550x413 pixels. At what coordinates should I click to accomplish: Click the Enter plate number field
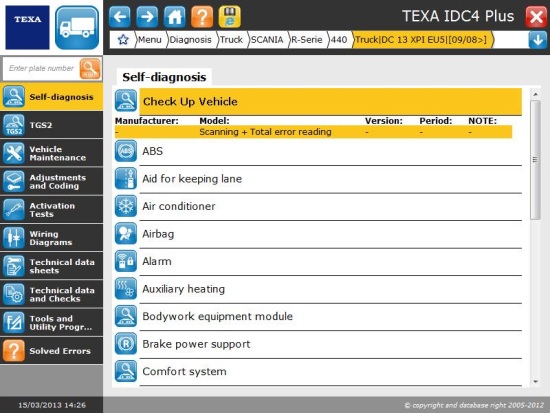[x=41, y=68]
